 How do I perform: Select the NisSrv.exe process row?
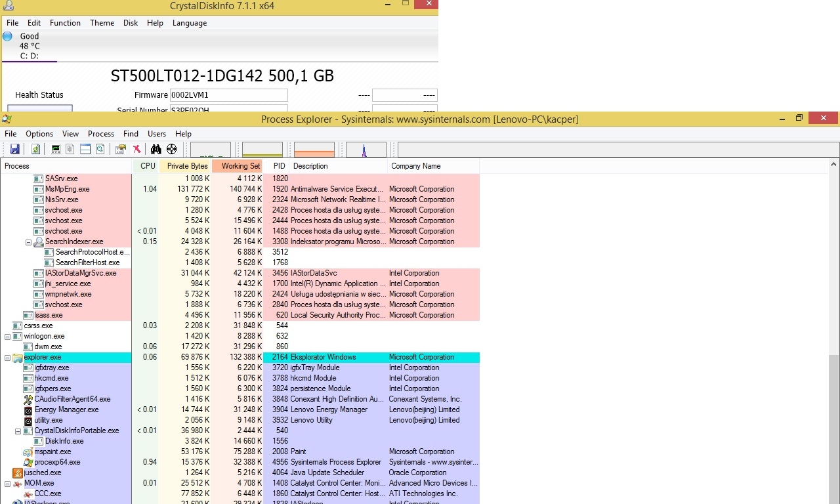click(x=240, y=199)
